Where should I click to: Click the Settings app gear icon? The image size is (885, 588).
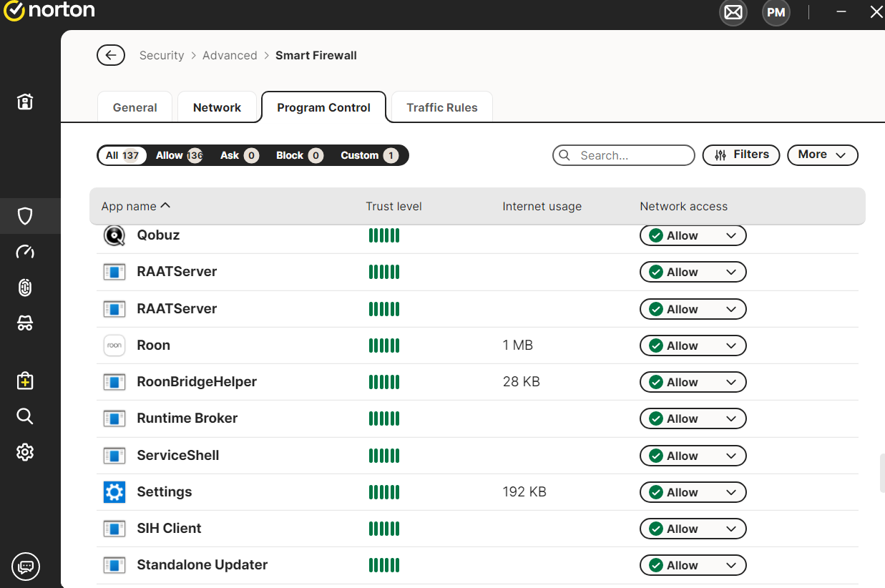(114, 492)
